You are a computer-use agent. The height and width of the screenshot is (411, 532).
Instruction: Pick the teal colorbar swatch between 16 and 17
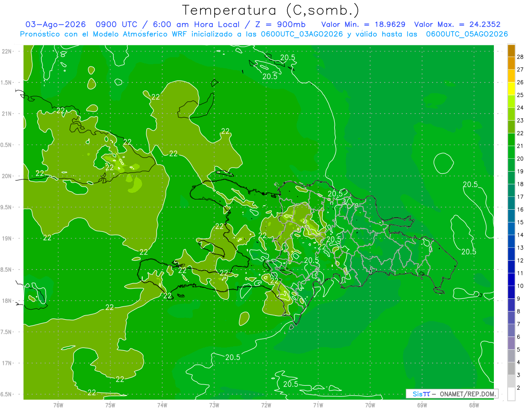tap(511, 203)
